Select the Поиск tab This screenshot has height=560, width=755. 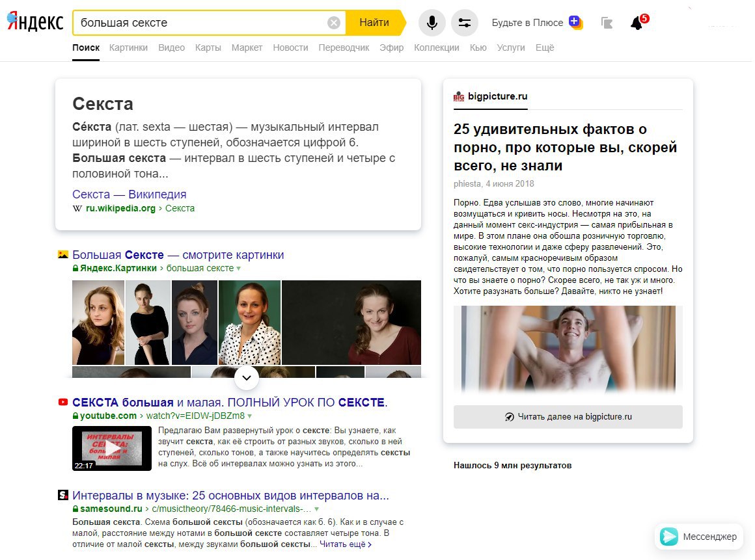pyautogui.click(x=86, y=47)
